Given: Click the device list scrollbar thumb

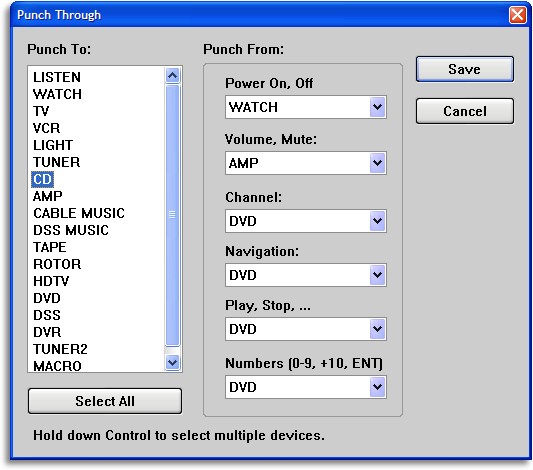Looking at the screenshot, I should point(173,215).
